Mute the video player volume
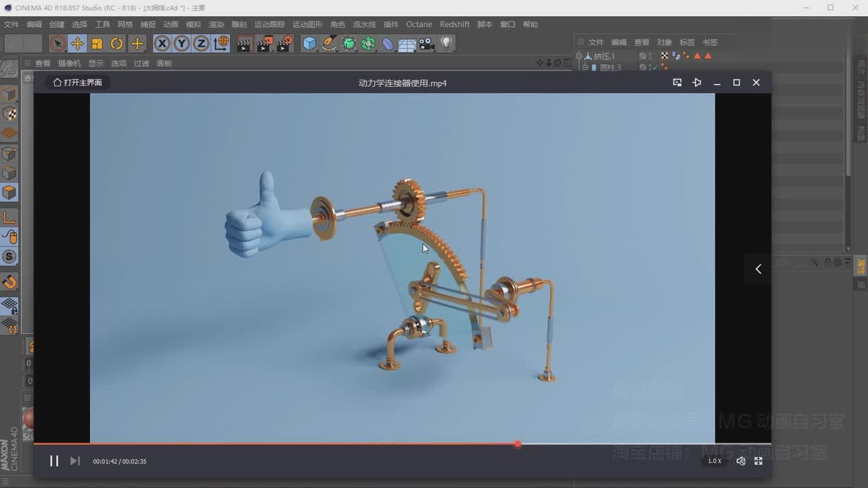Viewport: 868px width, 488px height. pyautogui.click(x=741, y=461)
